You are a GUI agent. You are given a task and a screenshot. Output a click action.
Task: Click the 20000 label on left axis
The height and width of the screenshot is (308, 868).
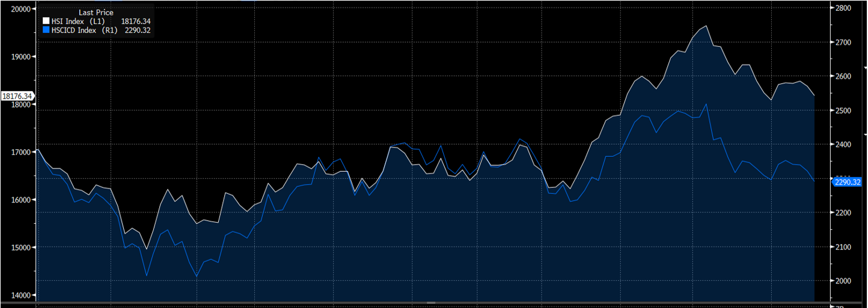pos(22,9)
